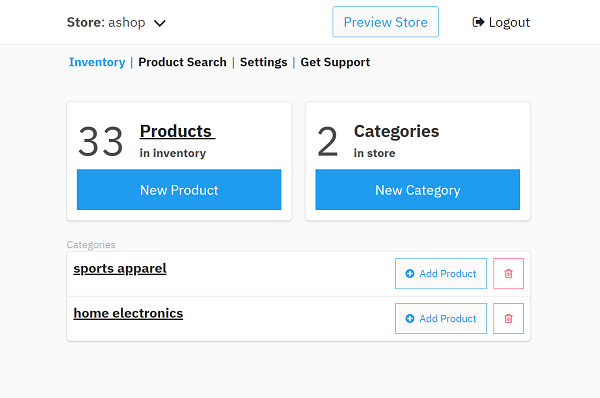Delete the home electronics category via trash icon
Screen dimensions: 600x398
(x=508, y=318)
